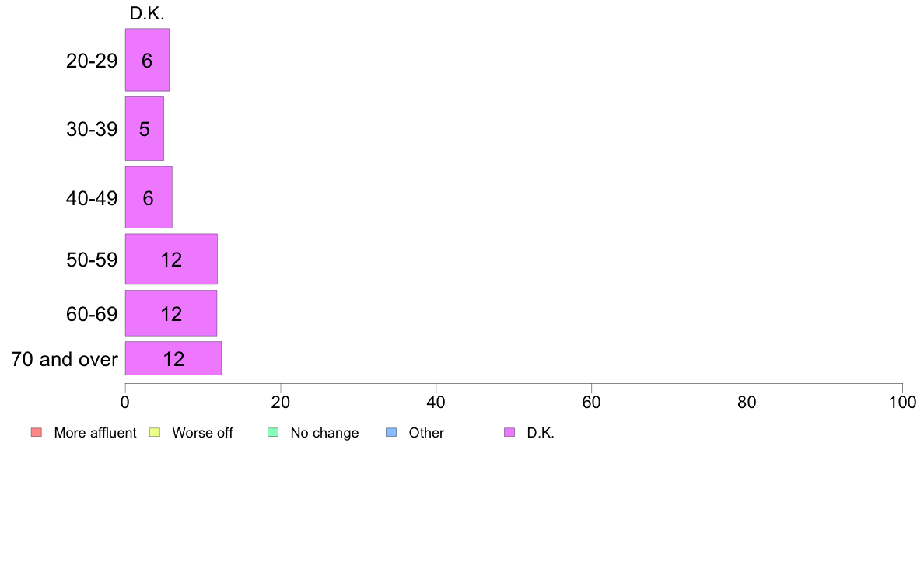Select the 70 and over bar
924x572 pixels.
click(173, 358)
